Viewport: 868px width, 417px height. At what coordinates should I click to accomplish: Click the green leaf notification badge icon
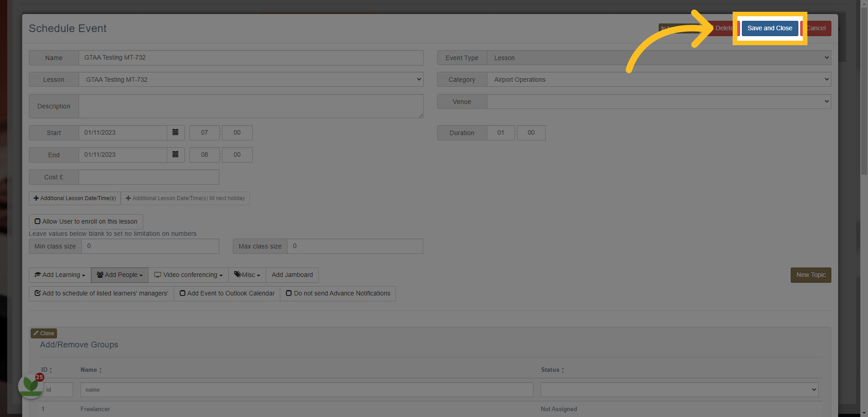[30, 385]
